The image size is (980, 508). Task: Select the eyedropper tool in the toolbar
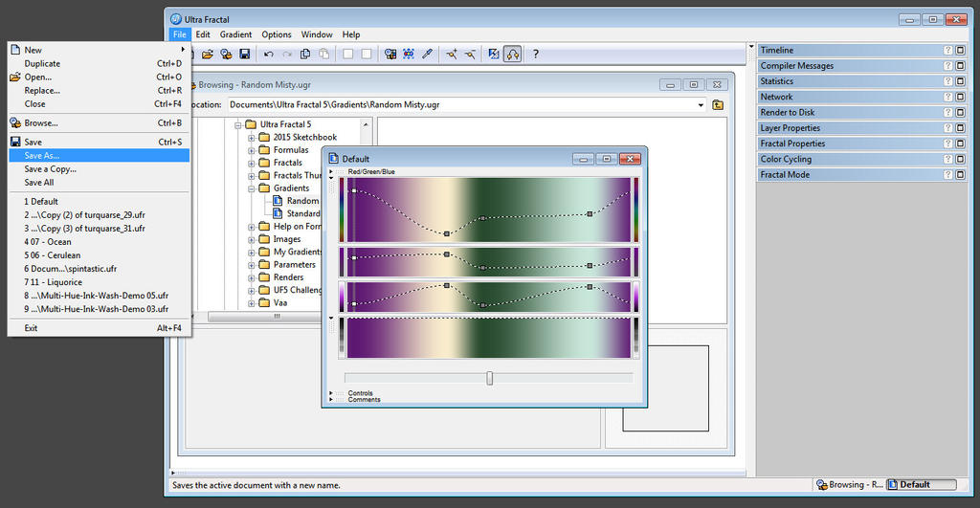tap(428, 55)
